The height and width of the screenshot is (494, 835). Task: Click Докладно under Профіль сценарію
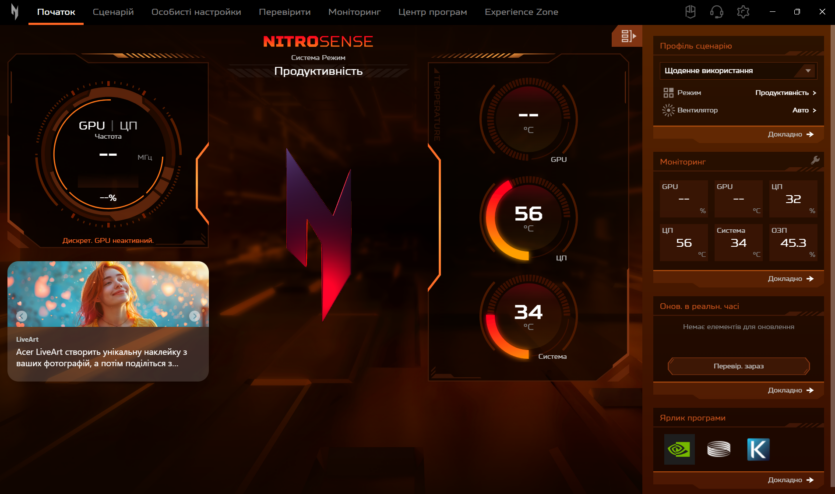[x=790, y=134]
